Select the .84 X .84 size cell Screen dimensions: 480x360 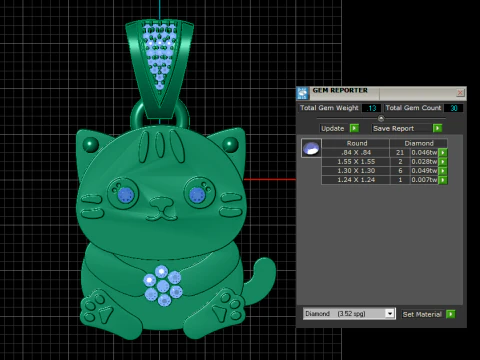[x=356, y=153]
